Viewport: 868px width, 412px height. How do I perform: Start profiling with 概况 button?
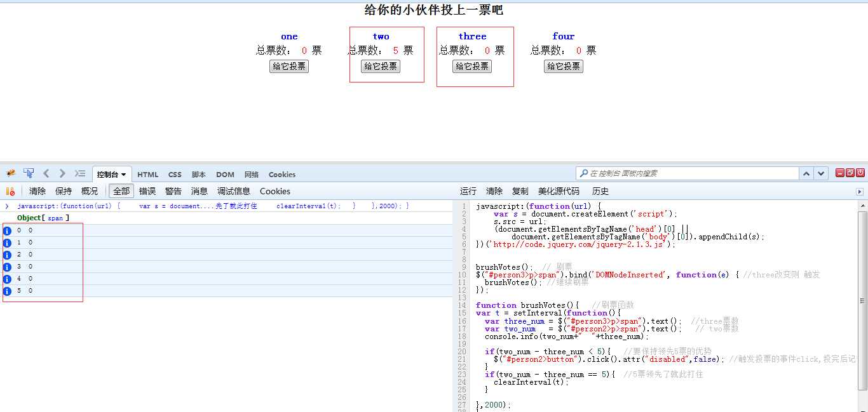90,191
